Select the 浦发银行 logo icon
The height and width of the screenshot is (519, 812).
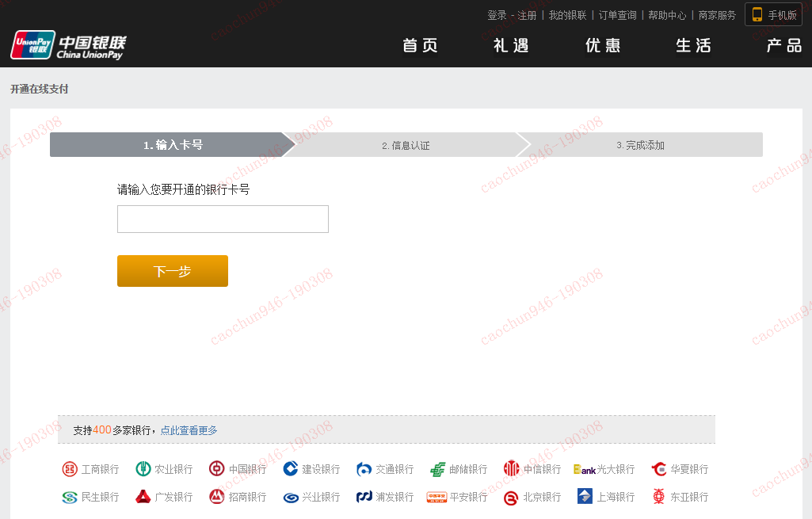(x=364, y=498)
